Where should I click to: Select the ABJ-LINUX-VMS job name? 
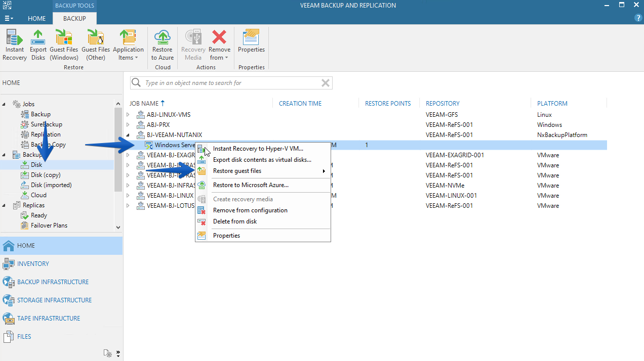[x=169, y=115]
